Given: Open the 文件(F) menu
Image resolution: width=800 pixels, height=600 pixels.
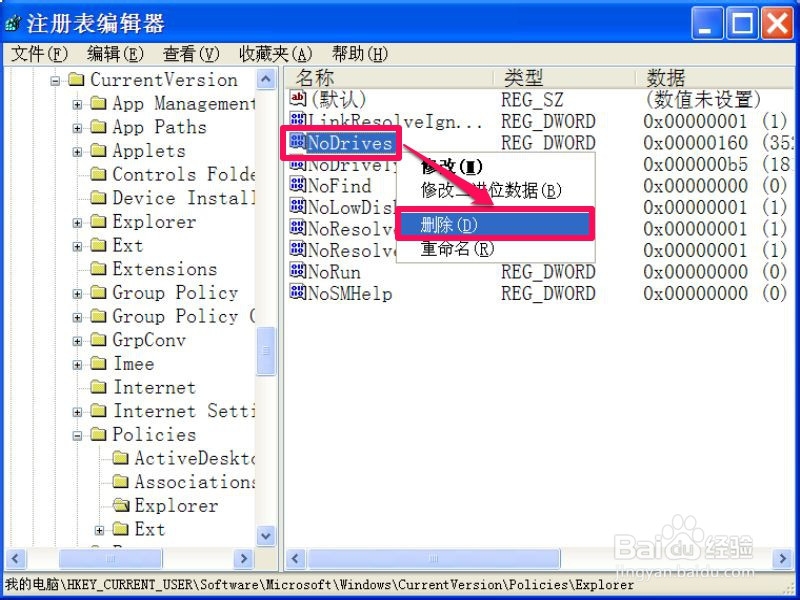Looking at the screenshot, I should 39,54.
